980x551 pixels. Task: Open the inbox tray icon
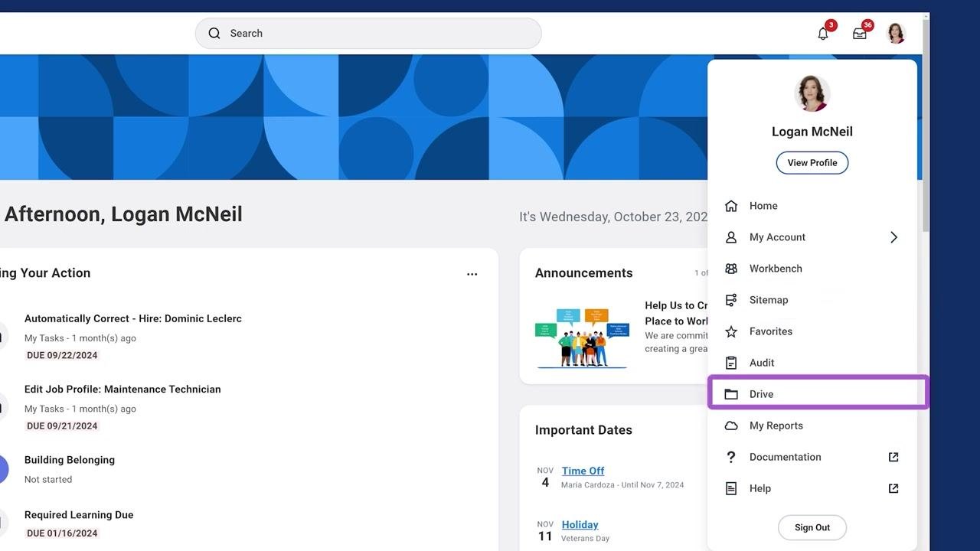pyautogui.click(x=860, y=34)
